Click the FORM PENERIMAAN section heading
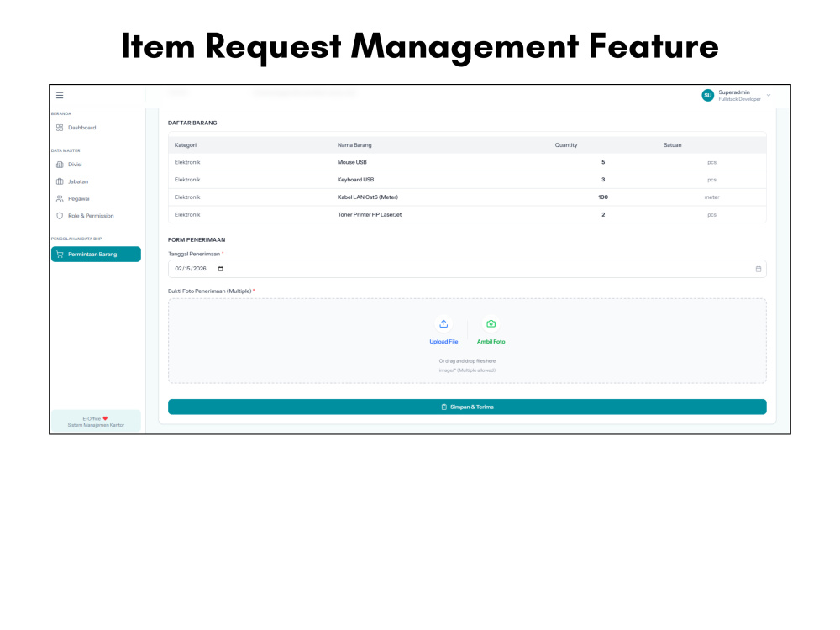The width and height of the screenshot is (840, 630). [x=197, y=240]
